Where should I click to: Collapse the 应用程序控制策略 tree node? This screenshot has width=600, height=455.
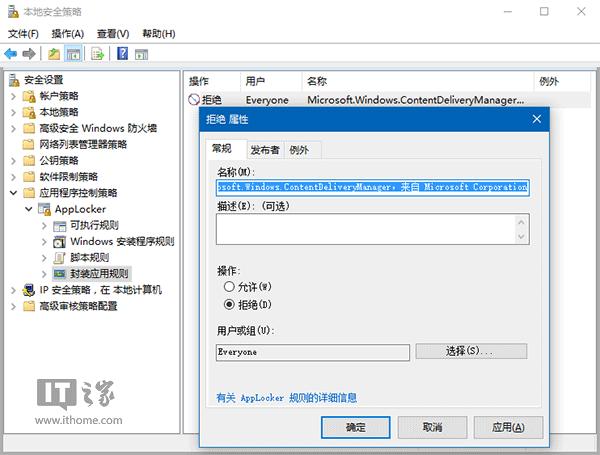click(13, 193)
